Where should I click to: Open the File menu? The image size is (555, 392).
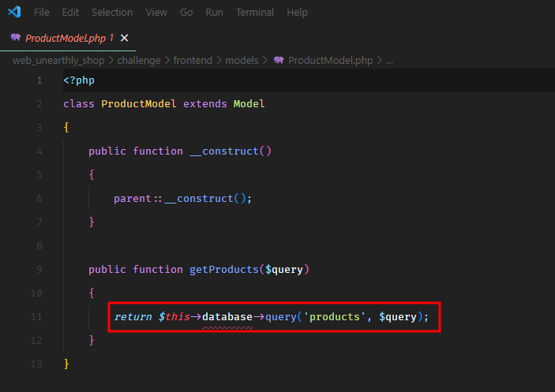pos(42,13)
